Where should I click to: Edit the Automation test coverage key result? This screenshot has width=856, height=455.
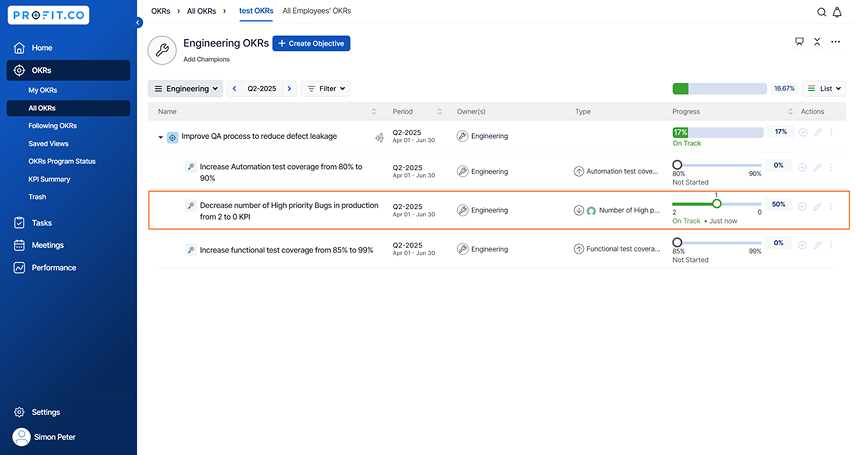point(817,167)
